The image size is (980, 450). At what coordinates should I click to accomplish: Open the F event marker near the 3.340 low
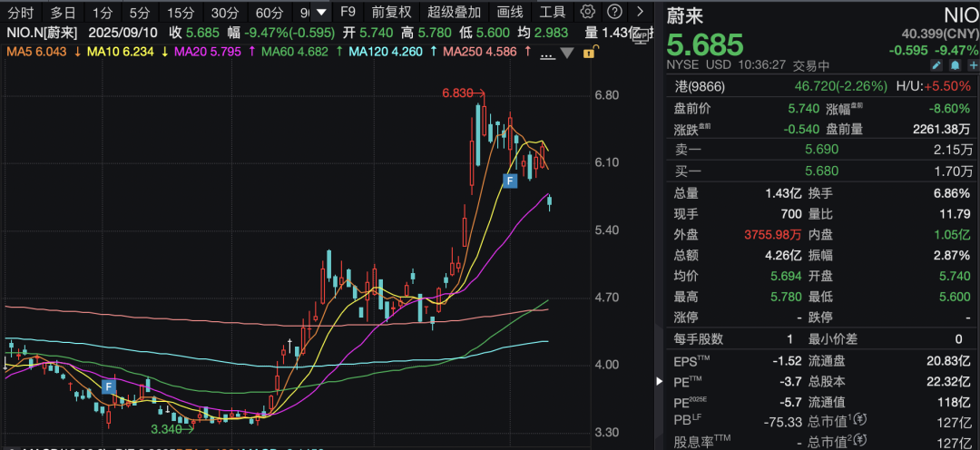coord(109,386)
